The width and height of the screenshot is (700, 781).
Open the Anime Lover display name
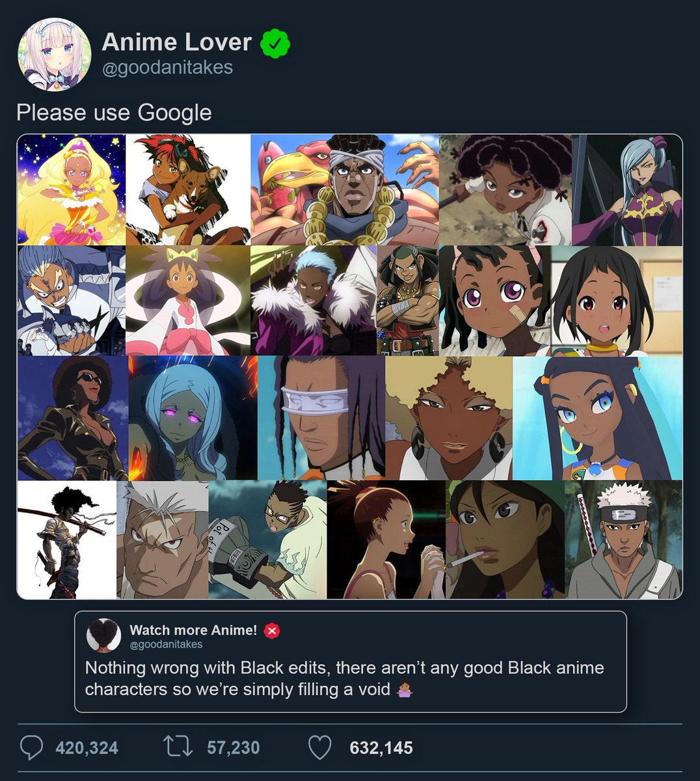pos(177,42)
